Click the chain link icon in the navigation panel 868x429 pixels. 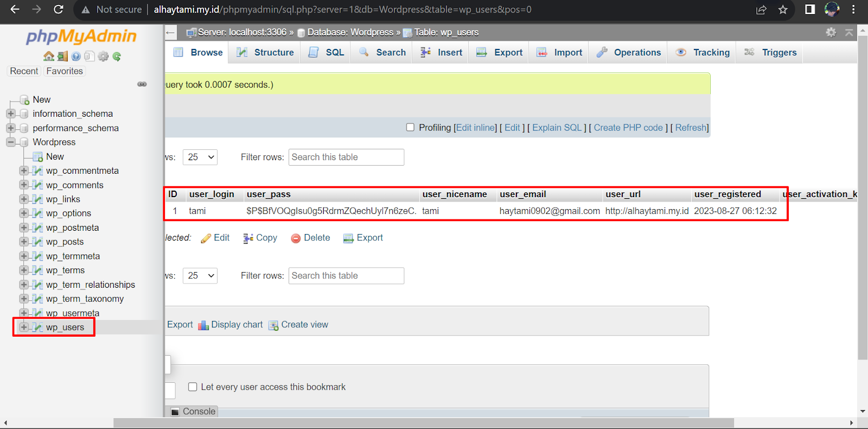pos(142,84)
